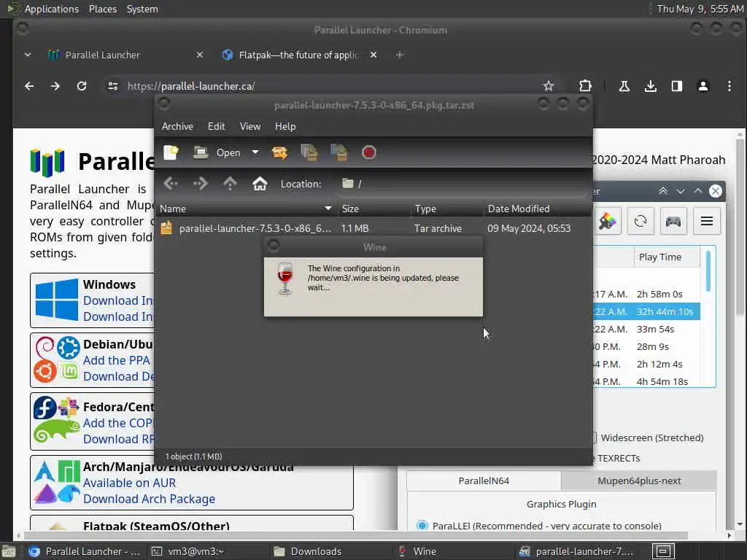Open the Chromium three-dot menu
747x560 pixels.
(729, 86)
